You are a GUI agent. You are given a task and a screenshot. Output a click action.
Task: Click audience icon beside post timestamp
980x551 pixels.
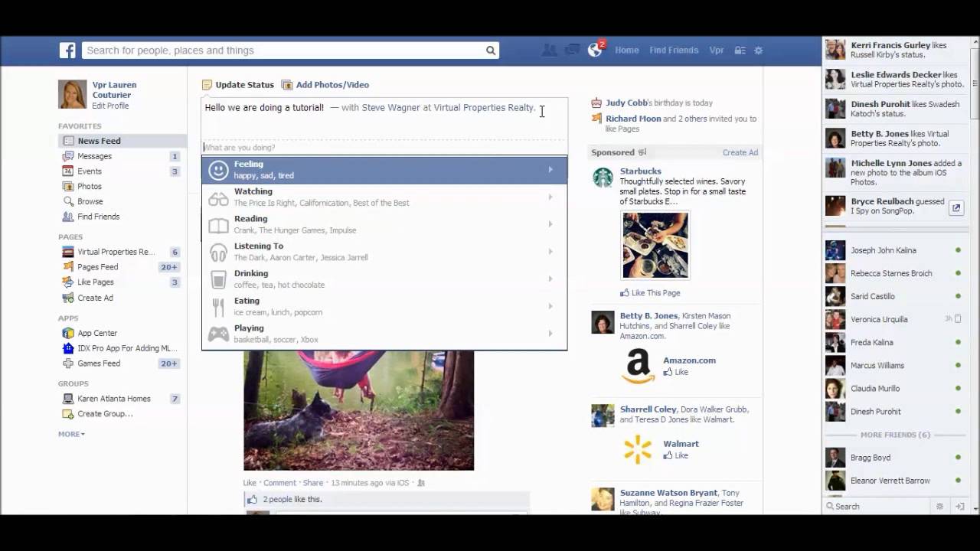coord(420,483)
